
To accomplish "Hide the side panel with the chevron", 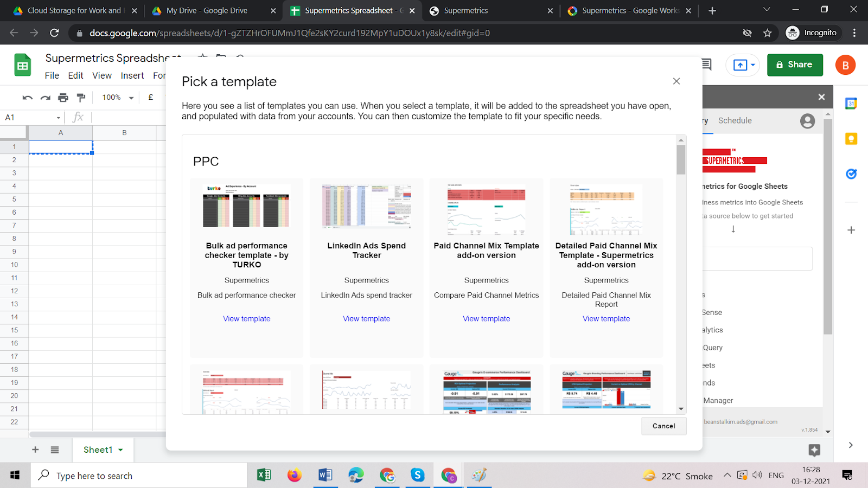I will click(x=851, y=445).
